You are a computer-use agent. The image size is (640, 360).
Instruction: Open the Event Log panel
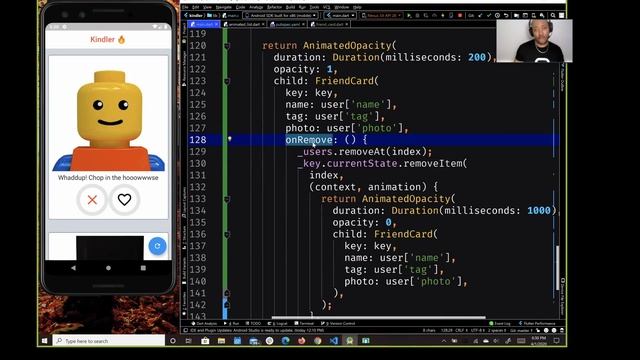pyautogui.click(x=500, y=324)
